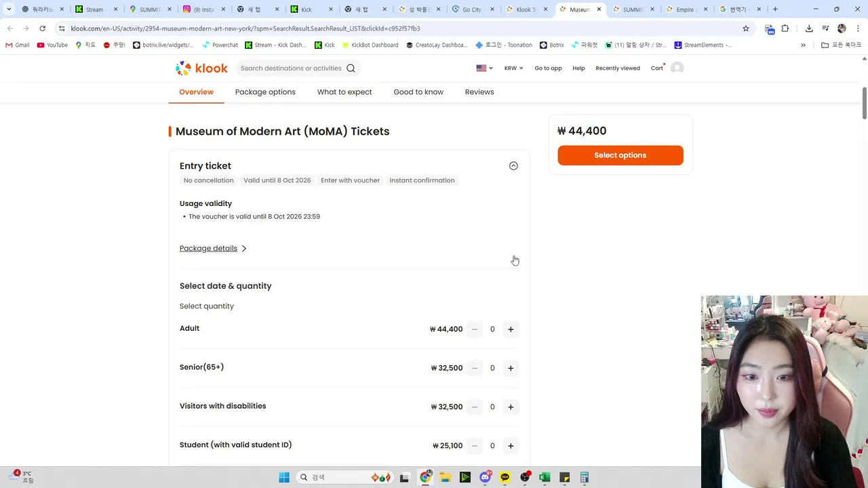868x488 pixels.
Task: Decrease the Visitors with disabilities quantity
Action: coord(475,407)
